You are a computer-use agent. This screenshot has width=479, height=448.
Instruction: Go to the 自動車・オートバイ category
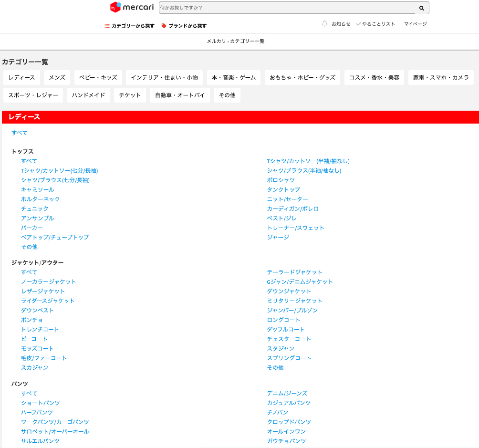tap(180, 95)
